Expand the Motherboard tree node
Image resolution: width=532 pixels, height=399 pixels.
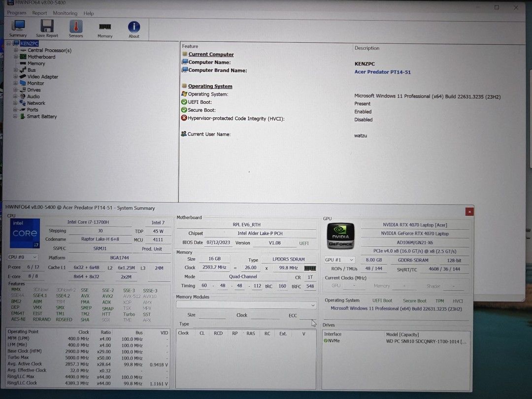(x=16, y=57)
